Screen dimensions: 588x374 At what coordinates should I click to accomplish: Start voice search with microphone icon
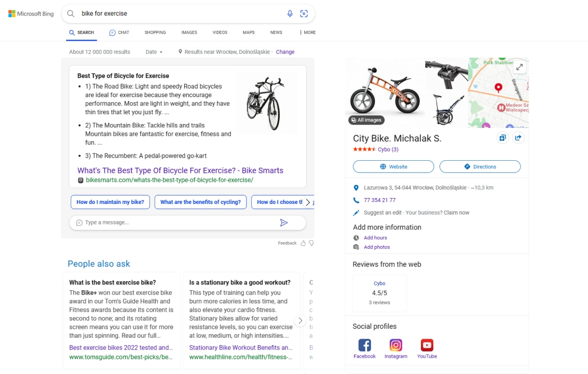click(290, 14)
